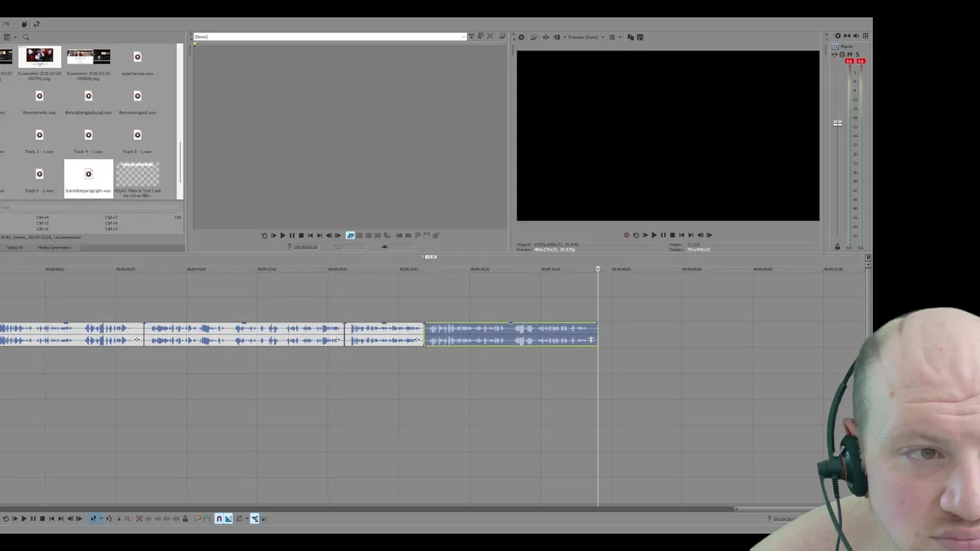Viewport: 980px width, 551px height.
Task: Toggle snapping magnet on timeline toolbar
Action: [219, 519]
